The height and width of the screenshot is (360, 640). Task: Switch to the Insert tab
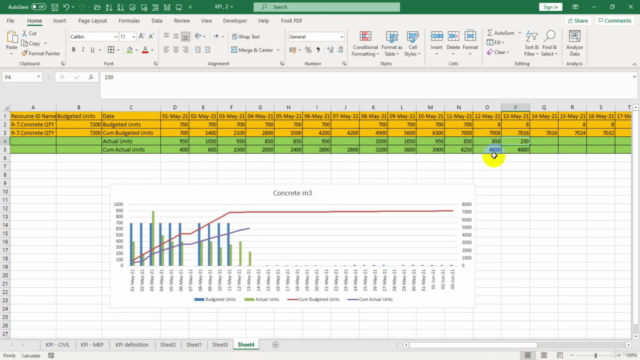click(59, 20)
